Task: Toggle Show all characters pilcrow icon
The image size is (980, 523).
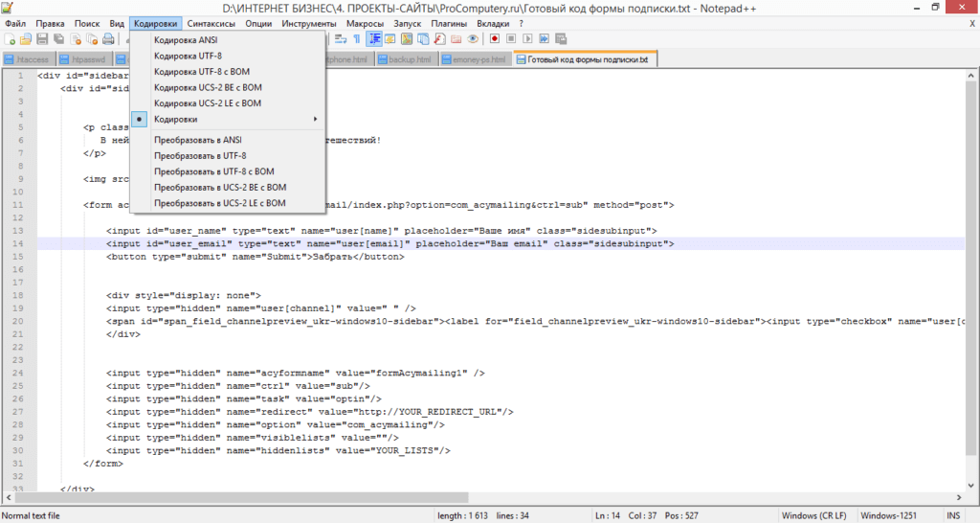Action: coord(356,39)
